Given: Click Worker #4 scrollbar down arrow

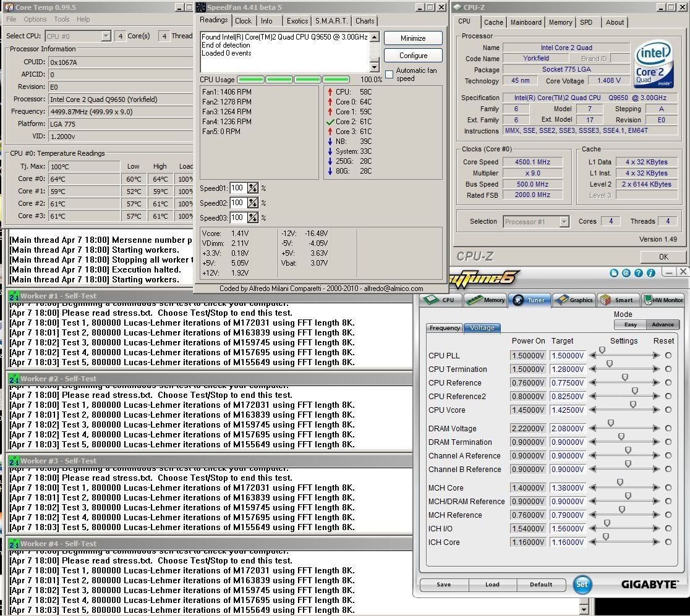Looking at the screenshot, I should click(584, 609).
